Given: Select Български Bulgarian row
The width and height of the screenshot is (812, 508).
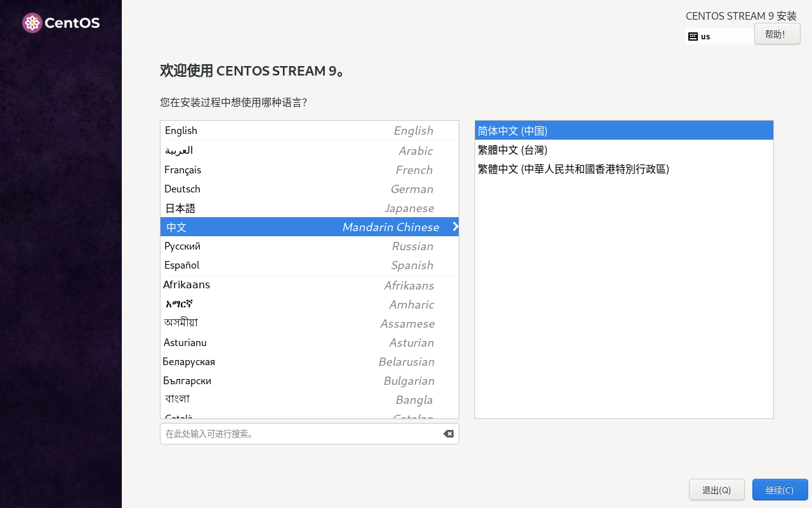Looking at the screenshot, I should [310, 380].
